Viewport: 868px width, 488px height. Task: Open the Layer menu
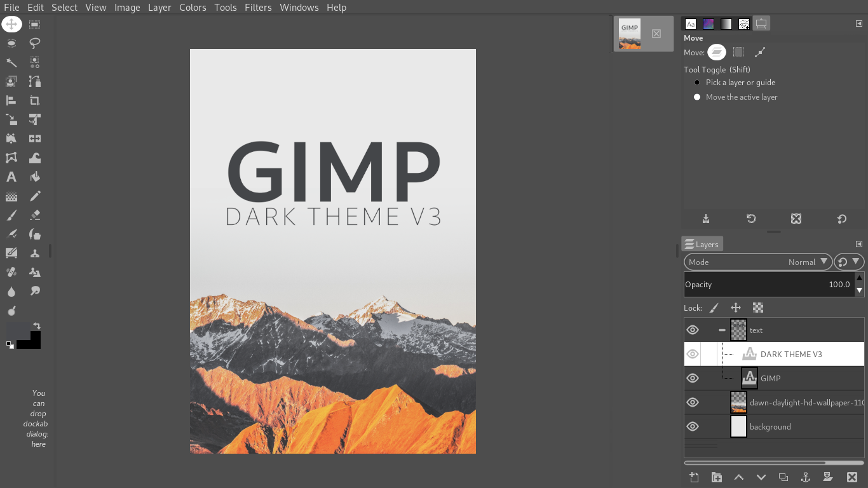(159, 8)
